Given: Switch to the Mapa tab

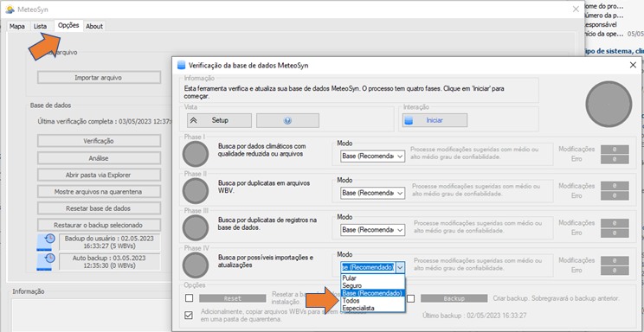Looking at the screenshot, I should pyautogui.click(x=17, y=26).
